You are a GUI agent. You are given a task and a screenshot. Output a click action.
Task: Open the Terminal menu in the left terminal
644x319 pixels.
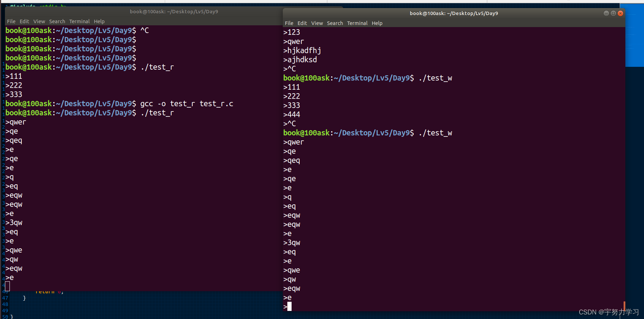click(x=79, y=21)
